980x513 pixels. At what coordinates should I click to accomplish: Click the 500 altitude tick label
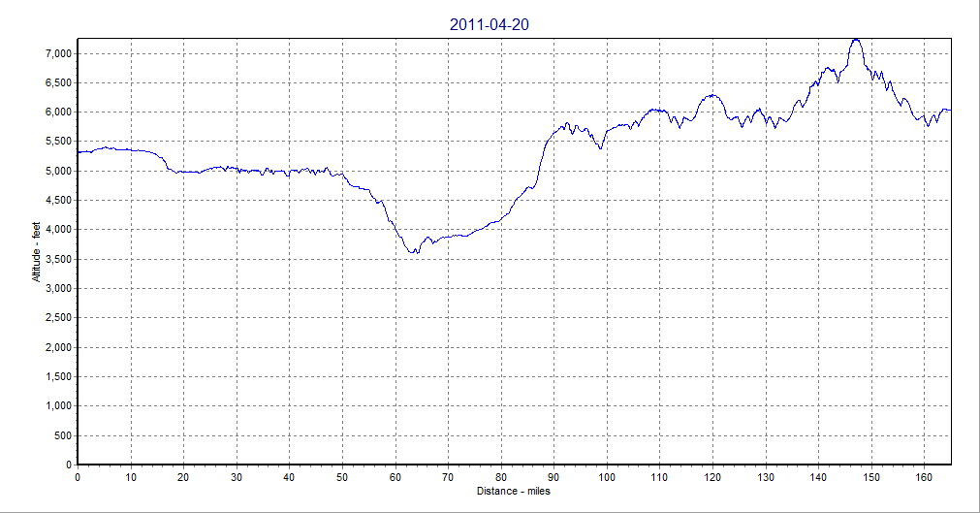click(x=63, y=435)
